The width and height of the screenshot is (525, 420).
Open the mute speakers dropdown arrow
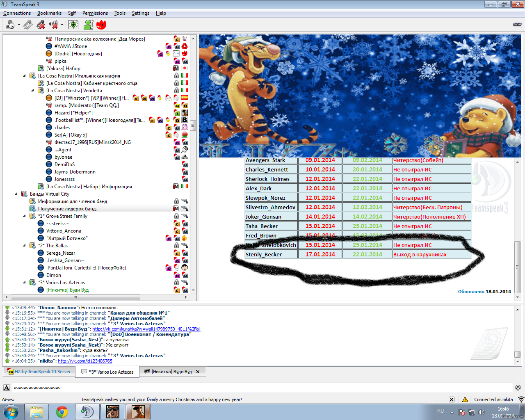62,25
